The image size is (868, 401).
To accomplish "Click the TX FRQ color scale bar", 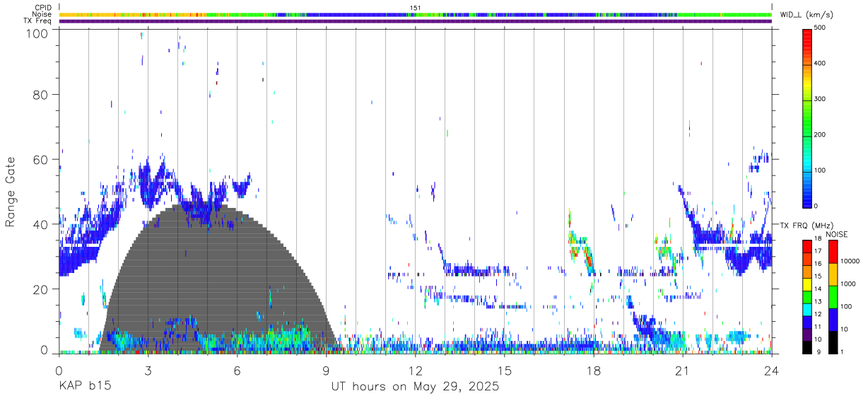I will click(x=807, y=297).
